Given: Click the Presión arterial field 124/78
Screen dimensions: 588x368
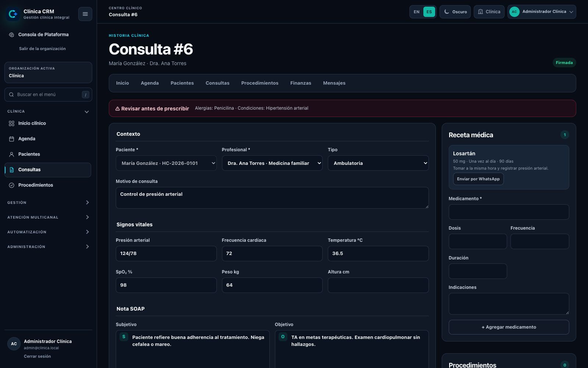Looking at the screenshot, I should coord(166,254).
